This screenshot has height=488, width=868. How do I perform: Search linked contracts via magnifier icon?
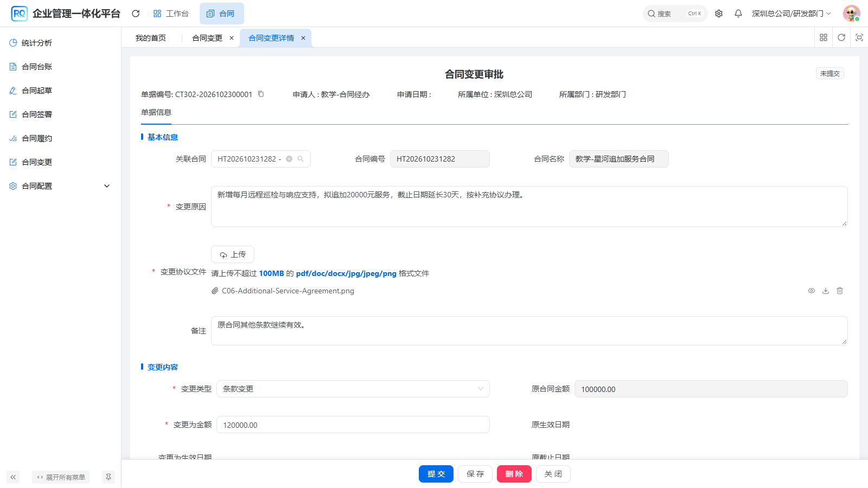coord(301,159)
